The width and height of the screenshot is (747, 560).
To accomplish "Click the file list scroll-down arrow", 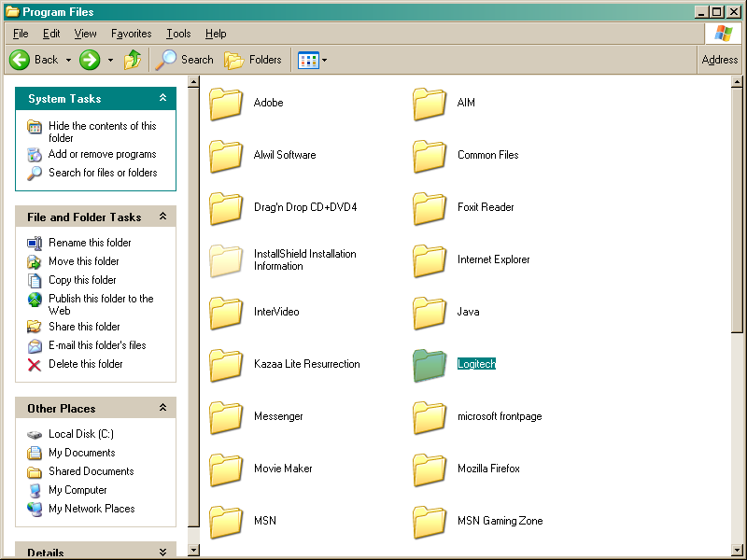I will coord(737,550).
